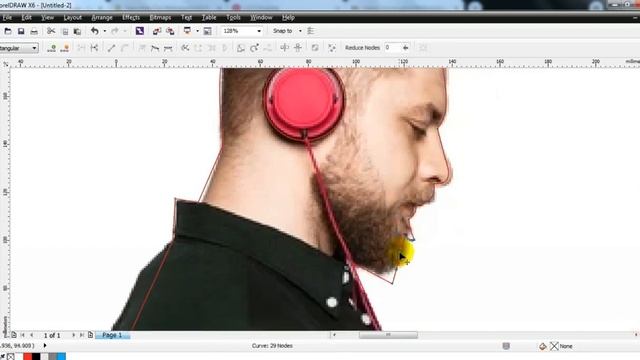Pick the red color swatch
Viewport: 640px width, 360px height.
point(27,357)
